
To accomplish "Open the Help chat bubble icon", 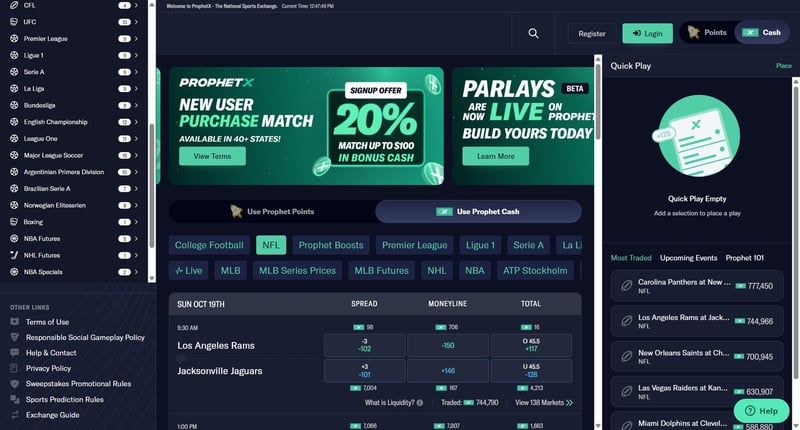I will (750, 411).
